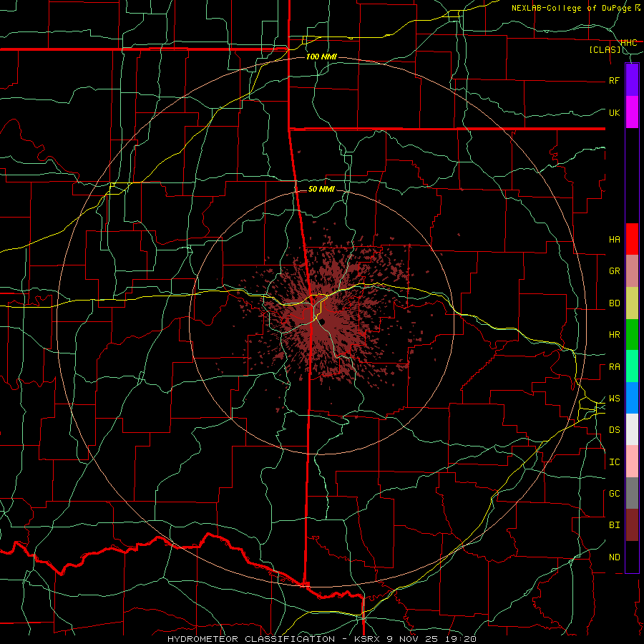Click the HR legend label

614,335
